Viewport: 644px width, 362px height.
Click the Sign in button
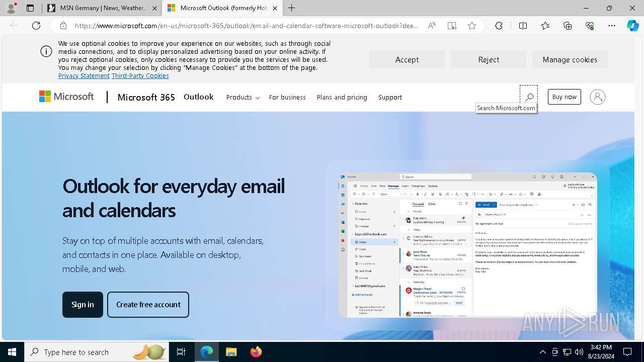click(83, 305)
